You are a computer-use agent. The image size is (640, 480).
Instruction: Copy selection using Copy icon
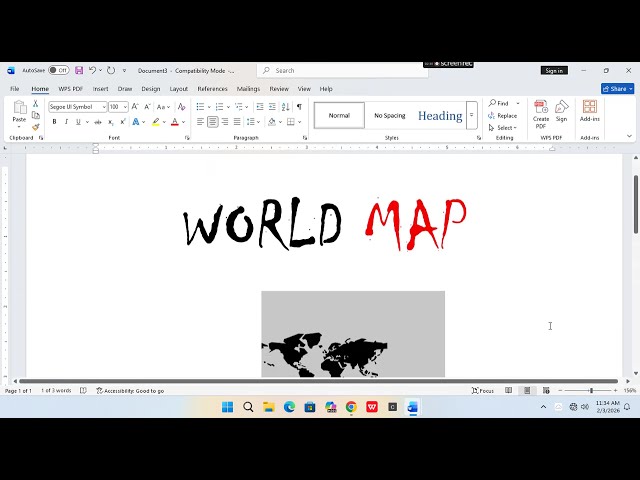tap(36, 115)
